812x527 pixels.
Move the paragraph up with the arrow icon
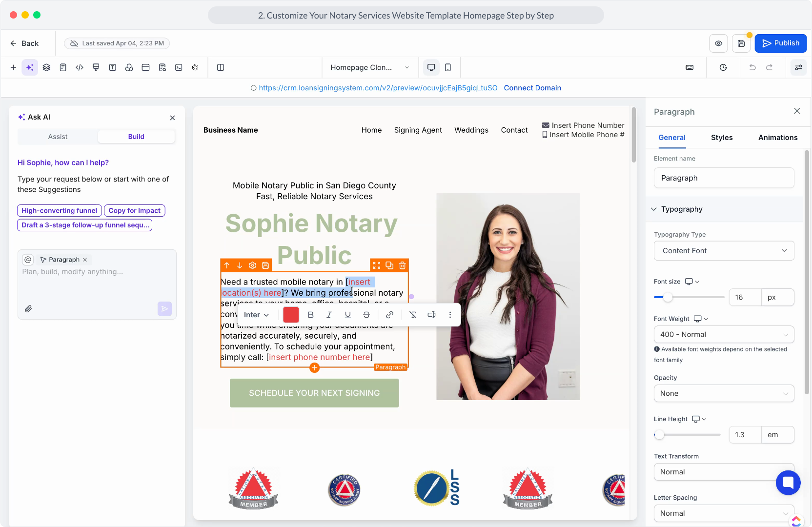click(x=227, y=265)
